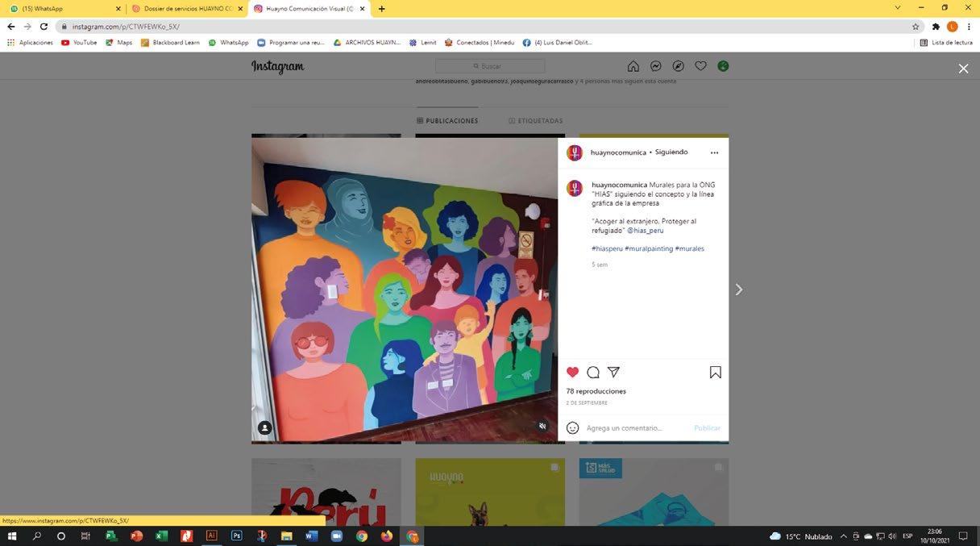Screen dimensions: 980x546
Task: Open Word from the taskbar
Action: (x=311, y=536)
